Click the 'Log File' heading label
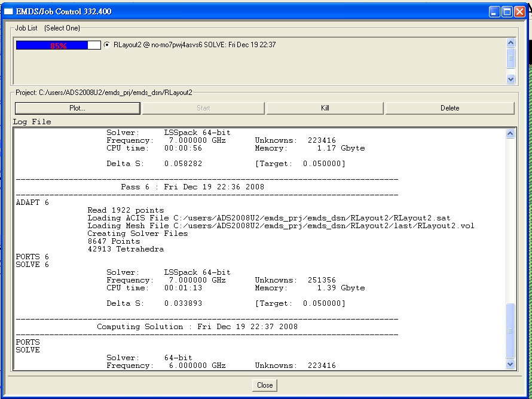The height and width of the screenshot is (399, 532). coord(32,122)
